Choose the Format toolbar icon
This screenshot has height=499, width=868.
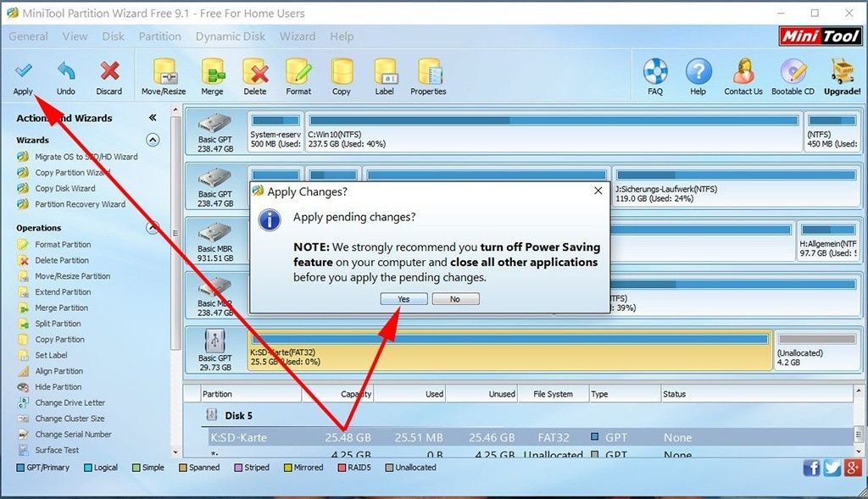point(298,72)
